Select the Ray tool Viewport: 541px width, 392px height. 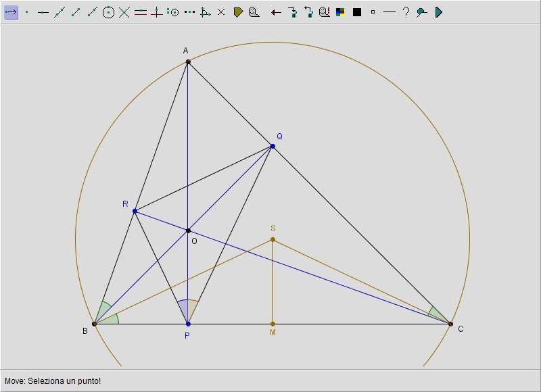pos(92,12)
